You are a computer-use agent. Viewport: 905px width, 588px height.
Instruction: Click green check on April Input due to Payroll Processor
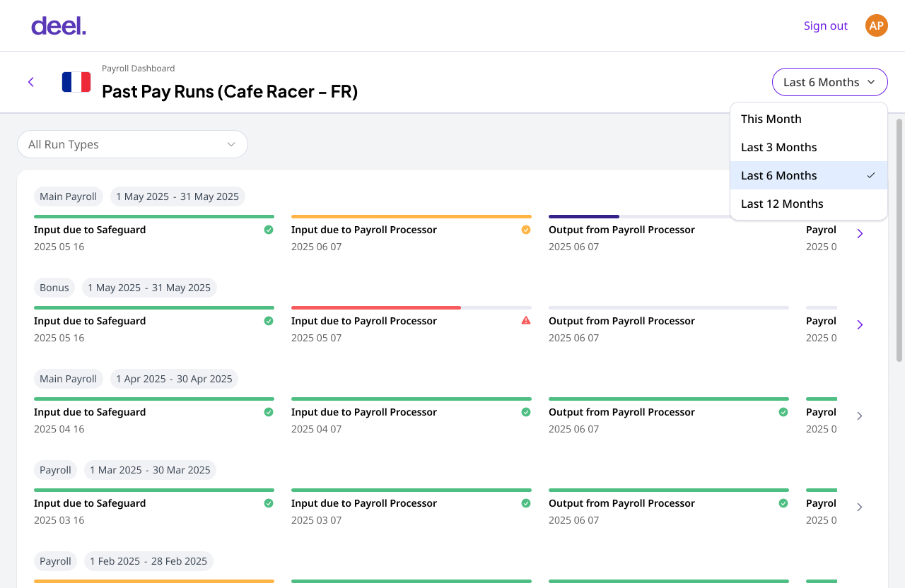(x=526, y=412)
